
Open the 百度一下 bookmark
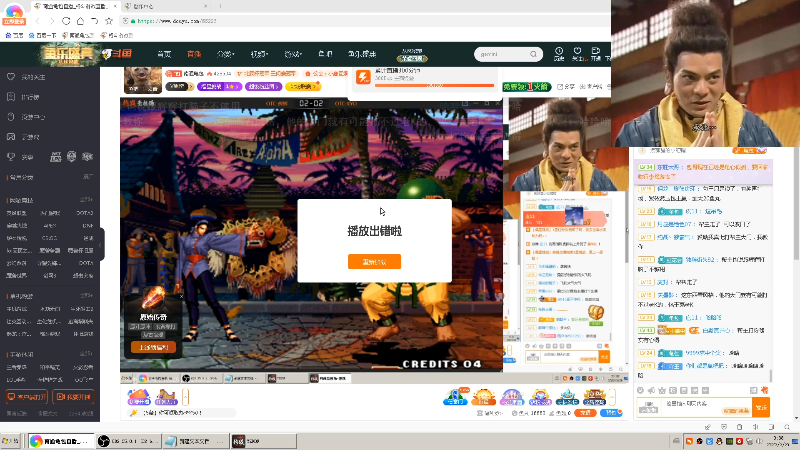42,35
